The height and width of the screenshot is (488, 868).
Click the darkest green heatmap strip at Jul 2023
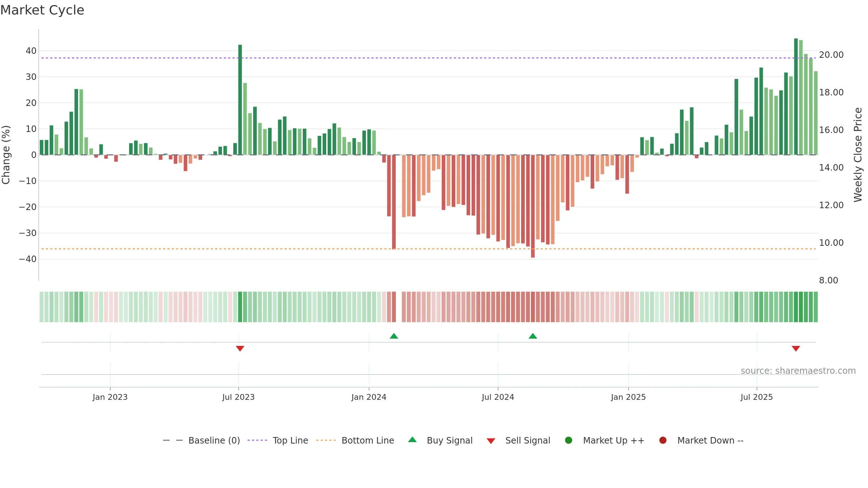[x=240, y=307]
